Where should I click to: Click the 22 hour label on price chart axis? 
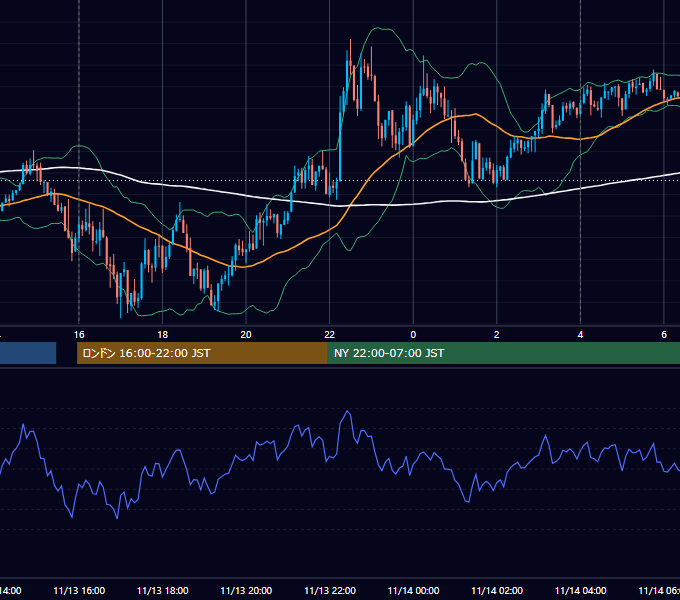[330, 335]
